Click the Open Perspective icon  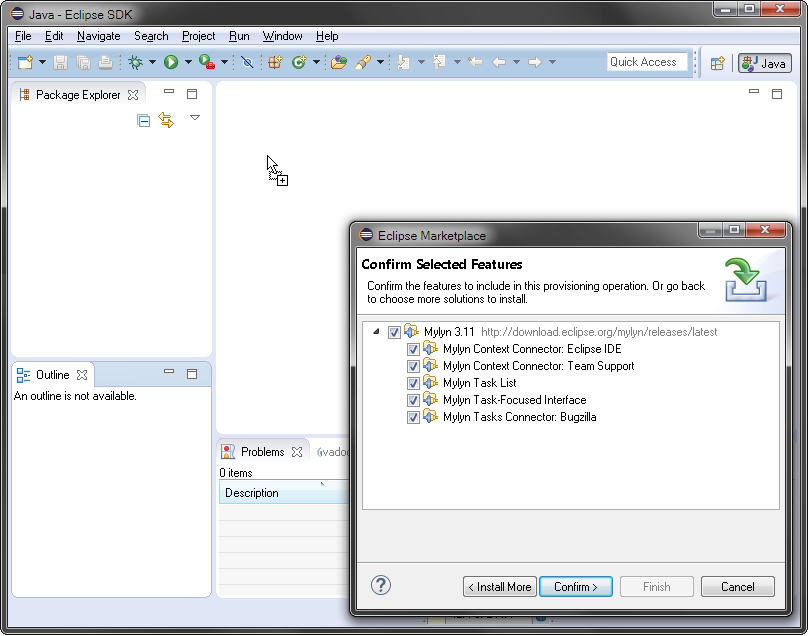tap(717, 63)
